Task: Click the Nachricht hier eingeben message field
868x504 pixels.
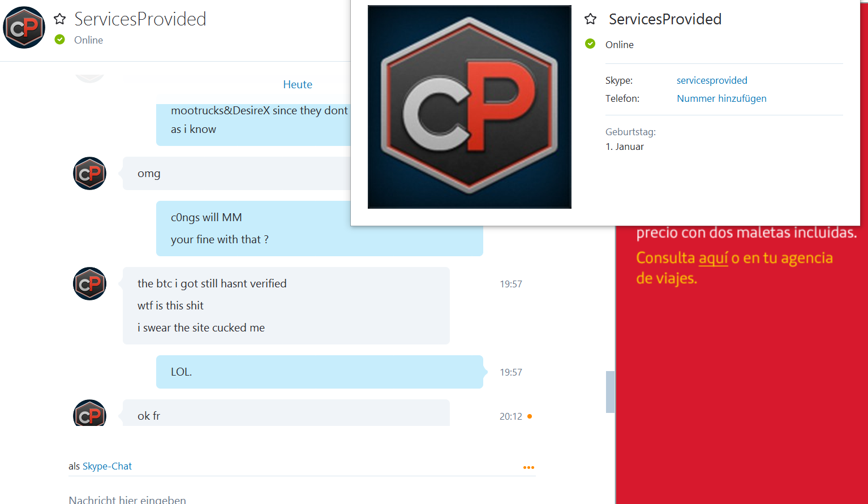Action: (x=302, y=499)
